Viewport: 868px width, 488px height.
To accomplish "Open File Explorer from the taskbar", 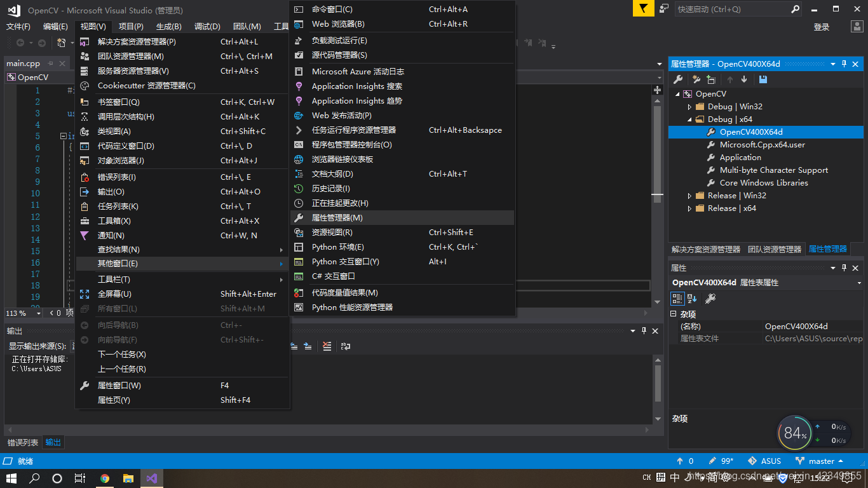I will [128, 478].
